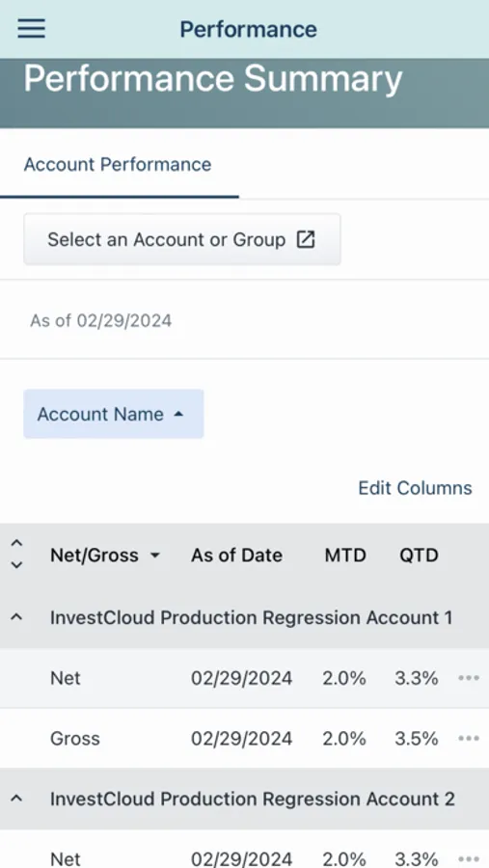The image size is (489, 868).
Task: Collapse the InvestCloud Production Regression Account 1 group
Action: click(x=17, y=617)
